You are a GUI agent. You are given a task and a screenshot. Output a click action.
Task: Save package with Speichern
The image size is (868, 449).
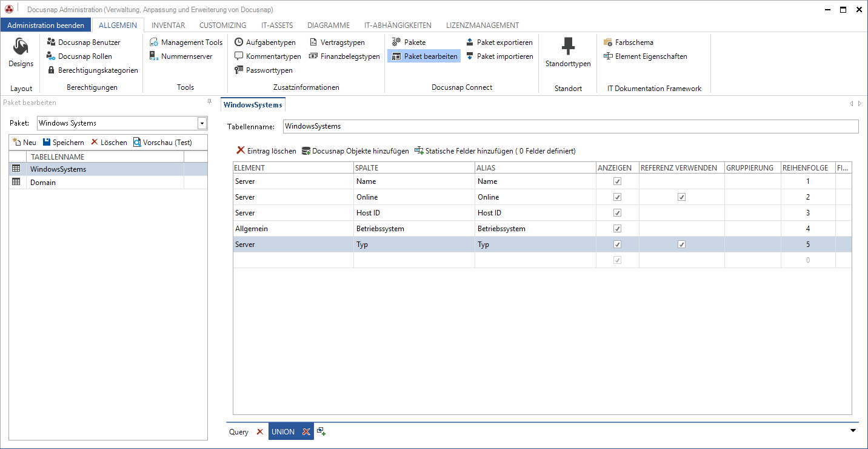click(x=63, y=143)
